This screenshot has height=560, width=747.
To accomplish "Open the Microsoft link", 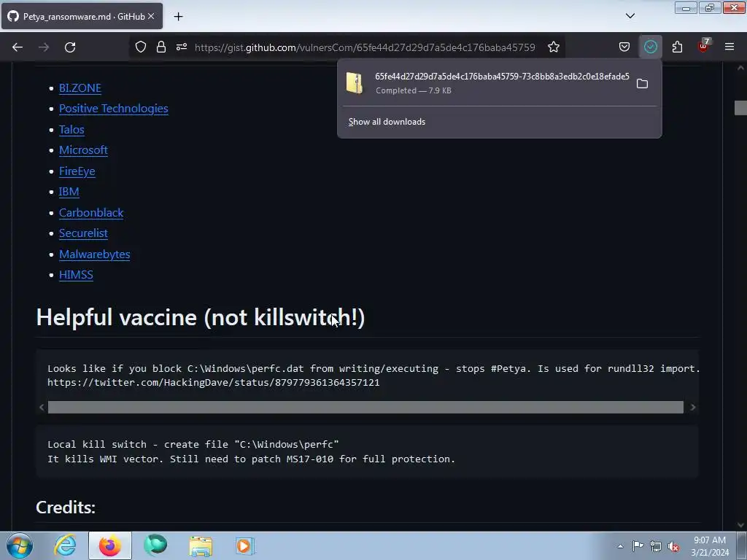I will point(83,150).
